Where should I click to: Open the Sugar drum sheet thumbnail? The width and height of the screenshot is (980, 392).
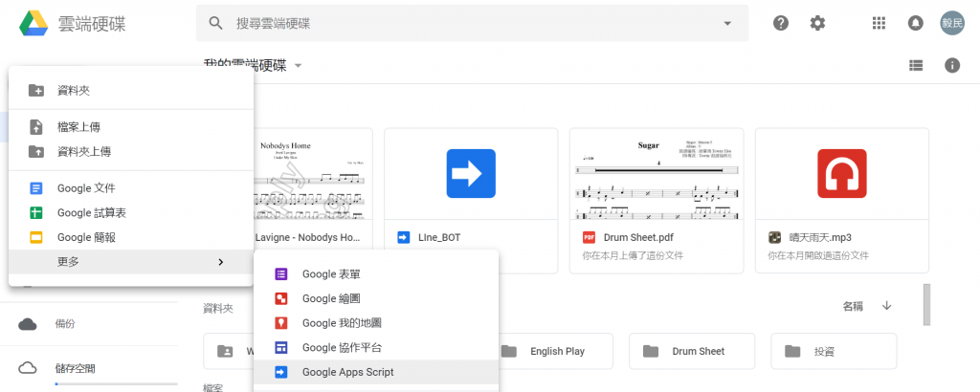click(657, 174)
